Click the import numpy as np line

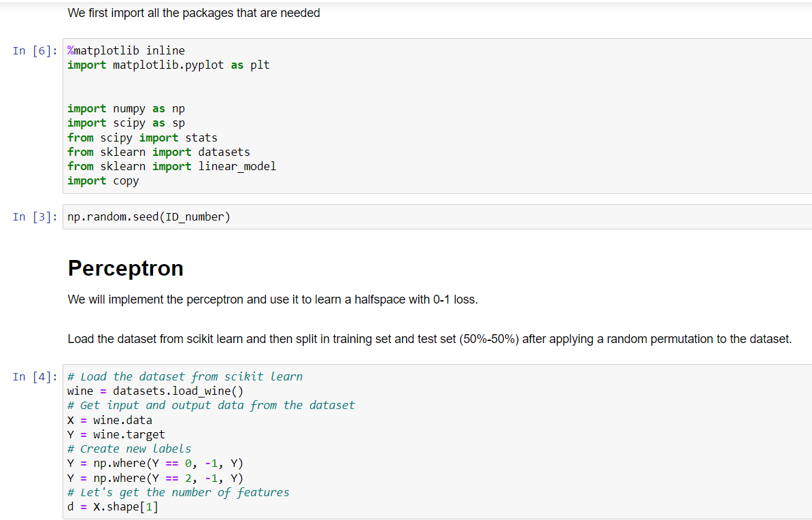tap(122, 108)
